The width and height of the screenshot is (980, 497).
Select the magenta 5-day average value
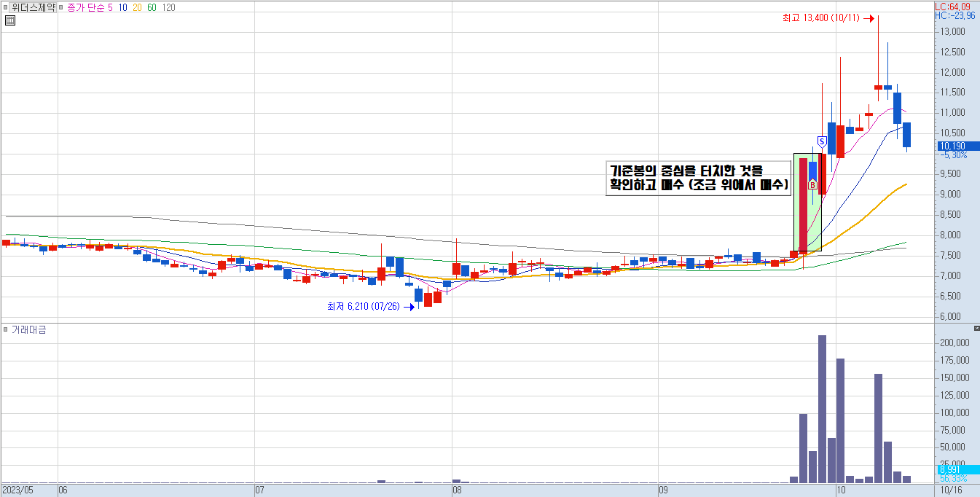(110, 7)
